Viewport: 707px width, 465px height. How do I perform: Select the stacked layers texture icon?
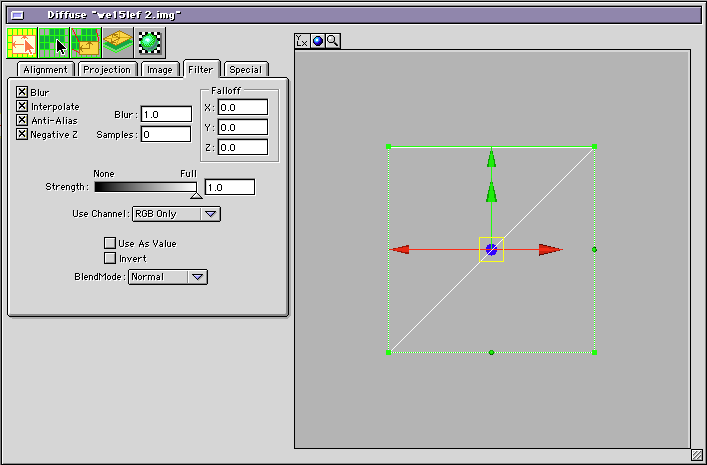click(x=118, y=43)
